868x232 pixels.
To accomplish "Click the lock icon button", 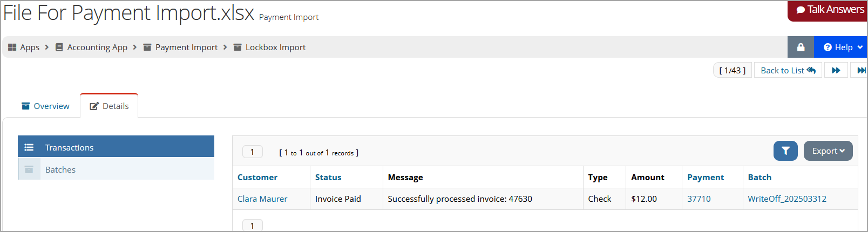I will pyautogui.click(x=801, y=47).
